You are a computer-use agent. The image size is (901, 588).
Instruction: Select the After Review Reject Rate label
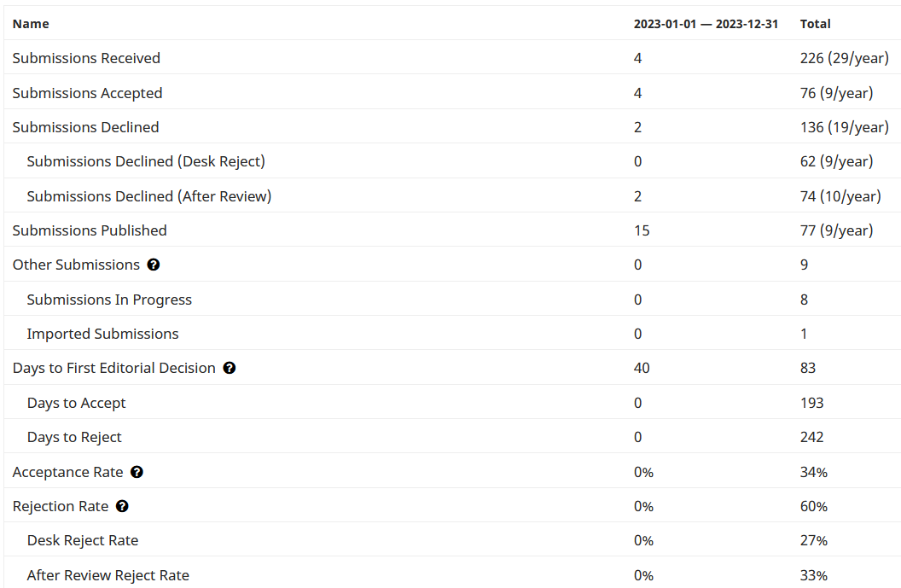click(108, 575)
